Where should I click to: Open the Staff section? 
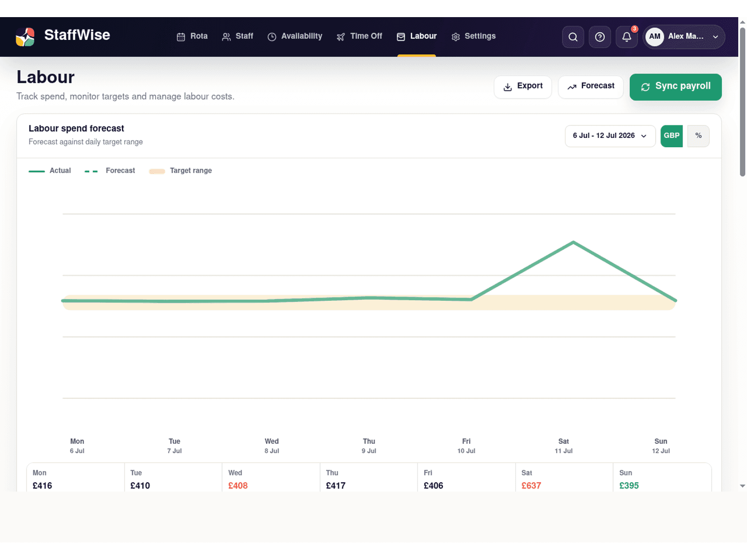point(238,36)
